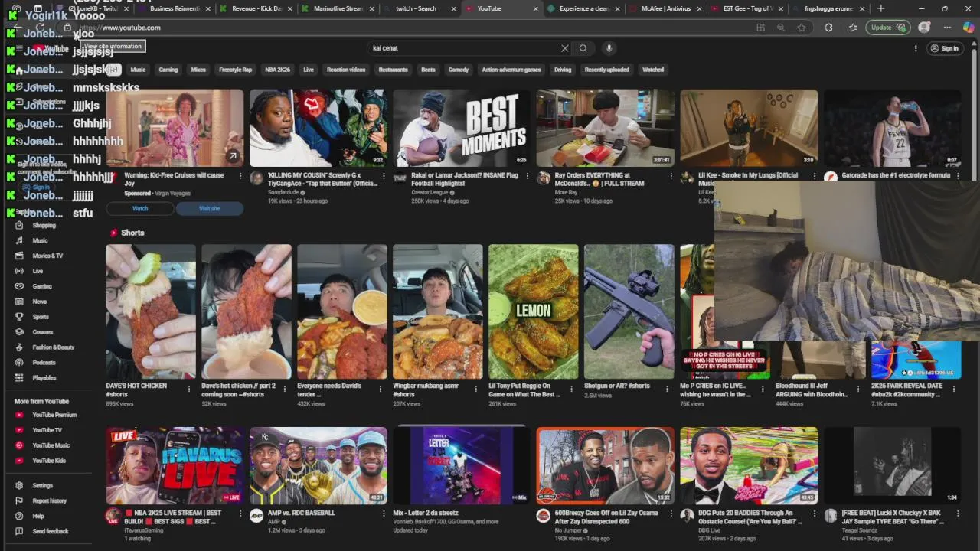Open options for Virgin Voyages sponsored ad
The width and height of the screenshot is (980, 551).
240,175
